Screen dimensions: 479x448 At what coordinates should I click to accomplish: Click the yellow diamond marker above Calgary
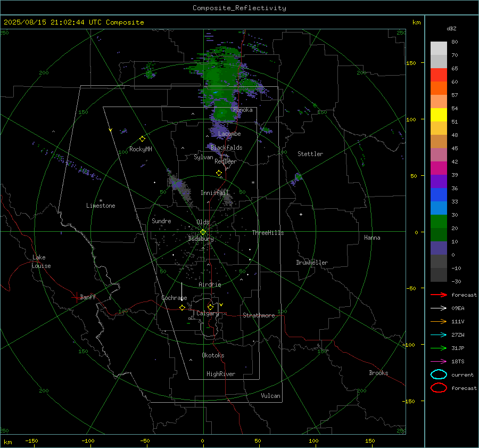click(x=210, y=307)
